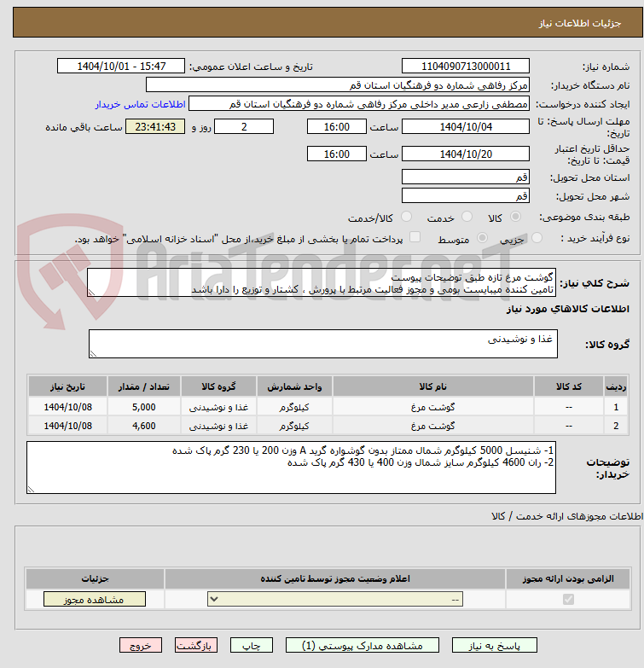Click the کد کالا column header
644x668 pixels.
(569, 386)
